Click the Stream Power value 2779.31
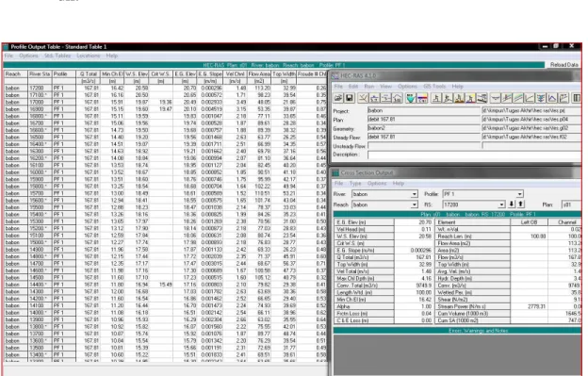 (x=530, y=306)
